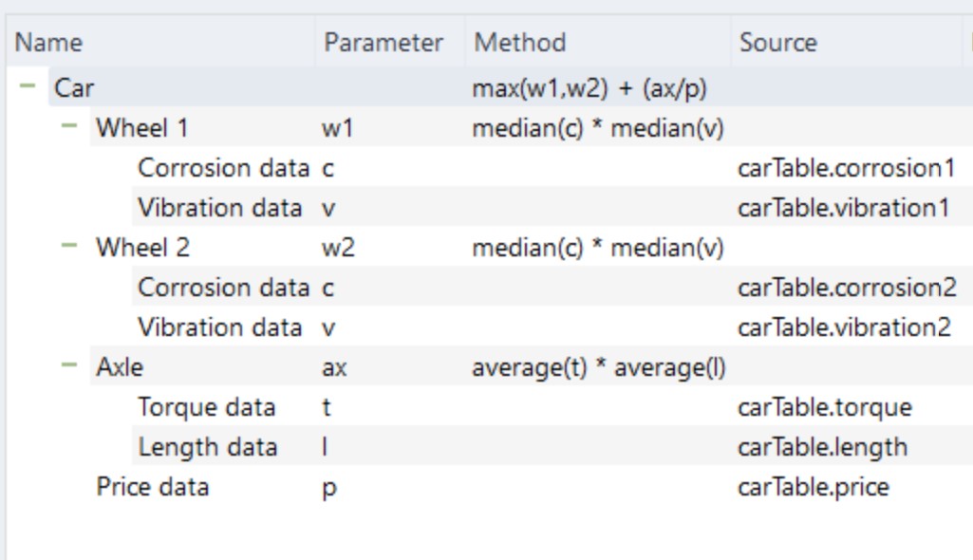The image size is (973, 560).
Task: Select the Length data row
Action: click(x=208, y=447)
